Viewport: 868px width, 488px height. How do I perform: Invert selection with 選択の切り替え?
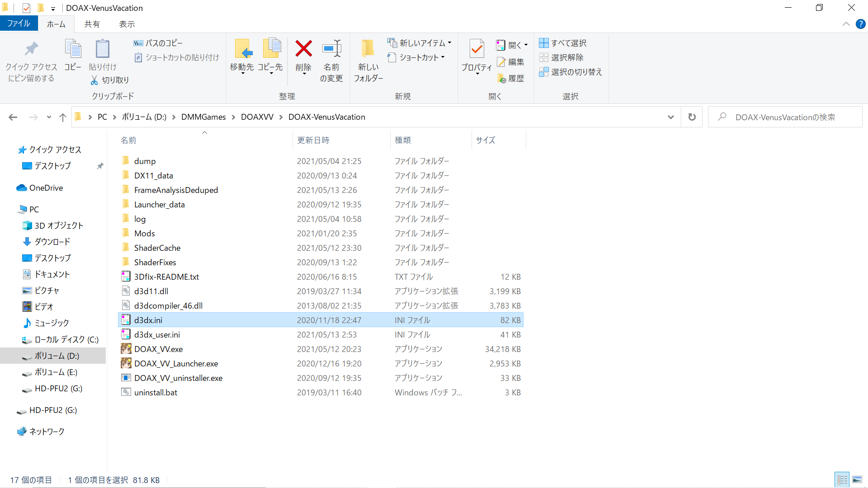click(x=571, y=72)
